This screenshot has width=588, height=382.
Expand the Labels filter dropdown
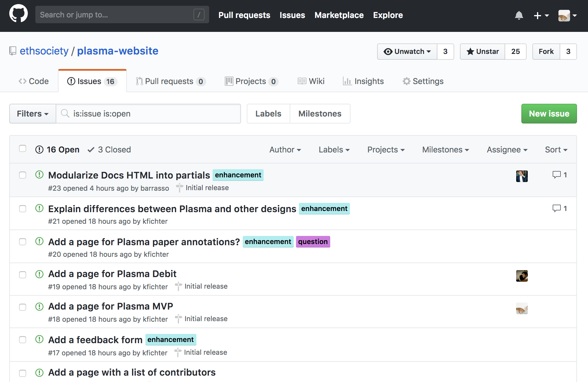(334, 150)
